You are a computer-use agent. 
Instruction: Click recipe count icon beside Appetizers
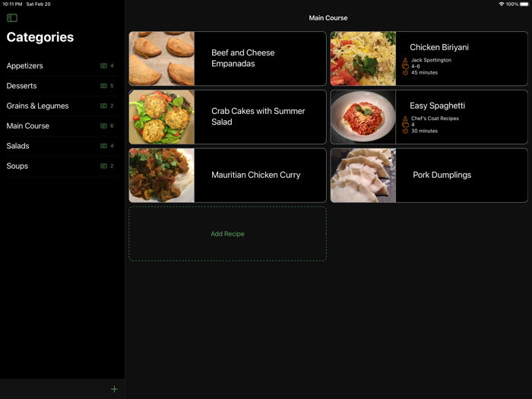104,66
